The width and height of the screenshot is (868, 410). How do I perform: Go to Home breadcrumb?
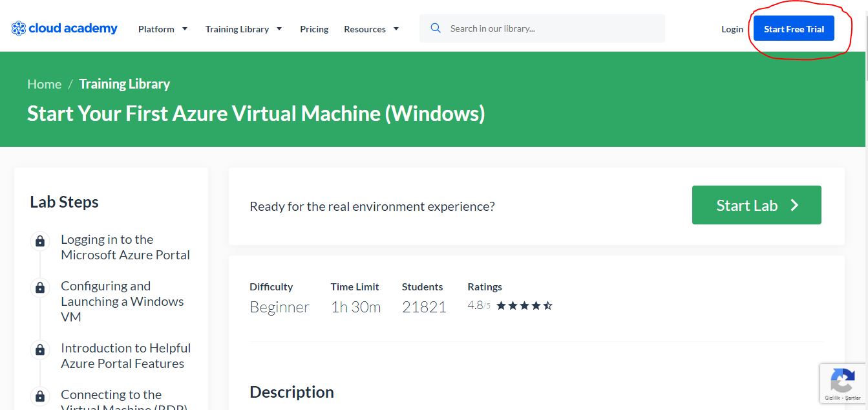pyautogui.click(x=44, y=84)
